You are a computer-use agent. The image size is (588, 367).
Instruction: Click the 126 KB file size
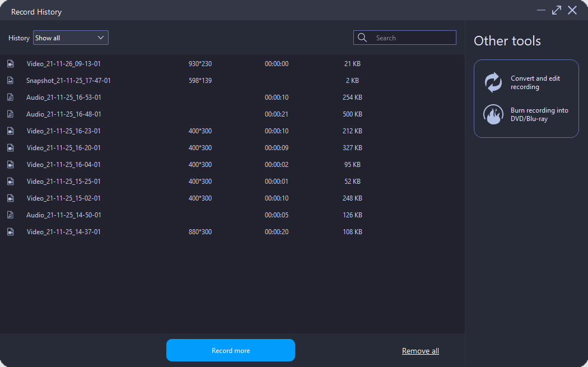352,215
